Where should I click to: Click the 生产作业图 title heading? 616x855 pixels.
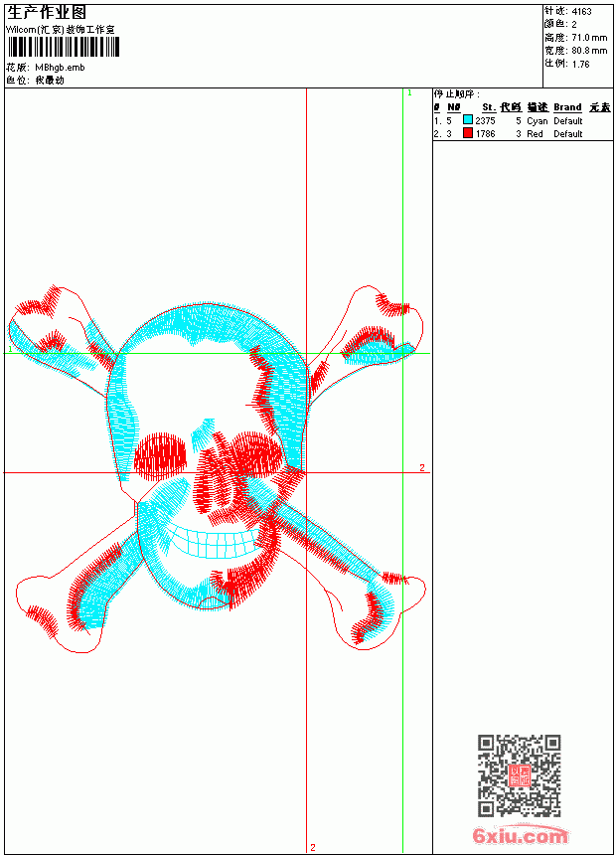(46, 13)
